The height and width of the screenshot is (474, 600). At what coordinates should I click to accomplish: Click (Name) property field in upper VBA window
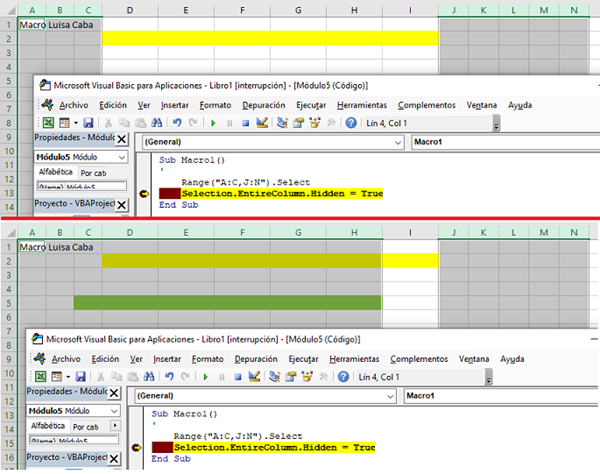[x=82, y=186]
